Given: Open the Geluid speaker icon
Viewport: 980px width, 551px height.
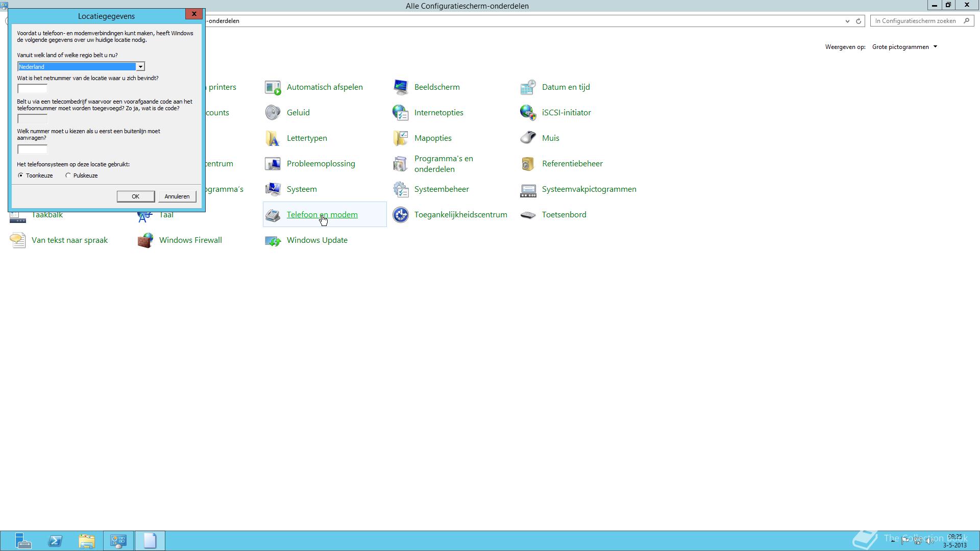Looking at the screenshot, I should (273, 113).
